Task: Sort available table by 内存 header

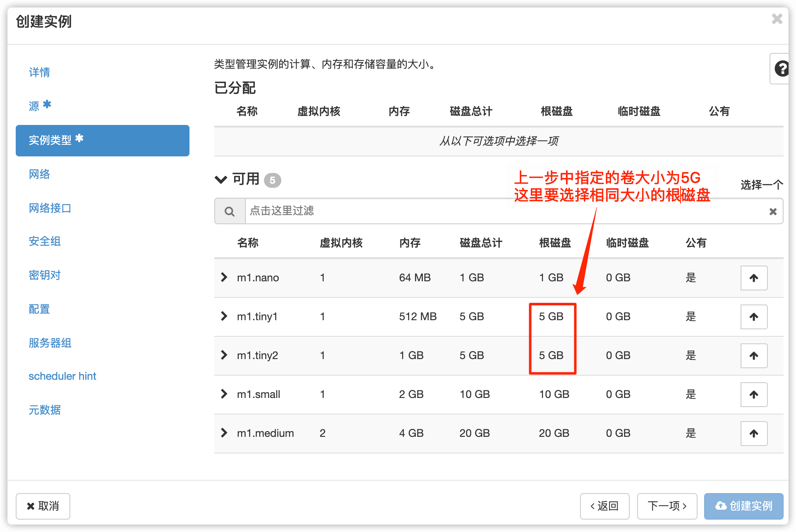Action: click(x=410, y=243)
